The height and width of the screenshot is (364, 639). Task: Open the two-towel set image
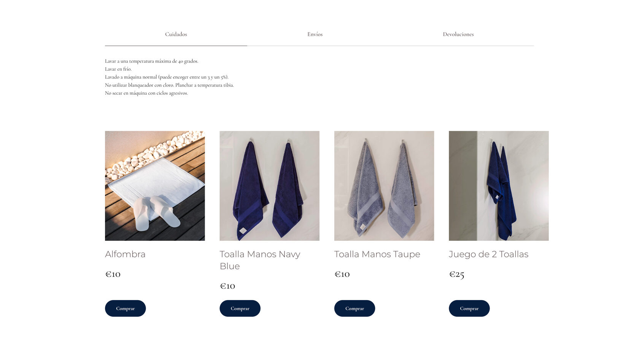[x=499, y=186]
